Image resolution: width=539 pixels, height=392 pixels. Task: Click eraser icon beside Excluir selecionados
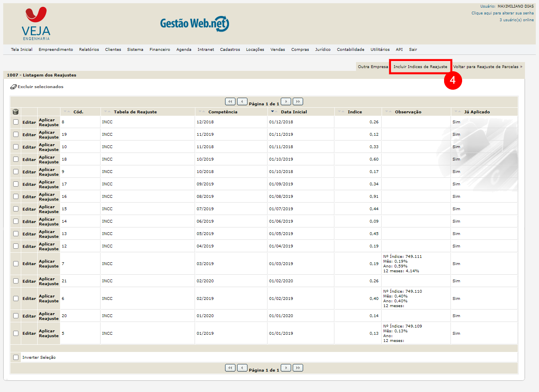tap(13, 87)
